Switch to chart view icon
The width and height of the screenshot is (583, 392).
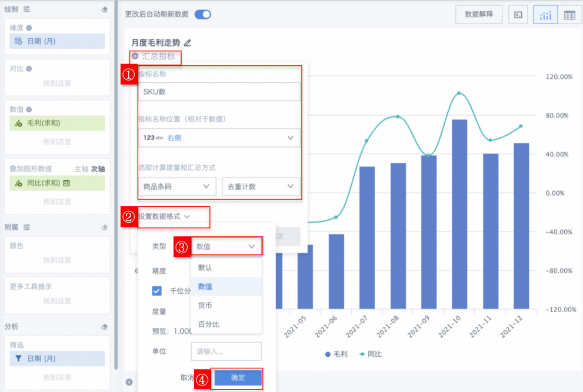pyautogui.click(x=545, y=15)
